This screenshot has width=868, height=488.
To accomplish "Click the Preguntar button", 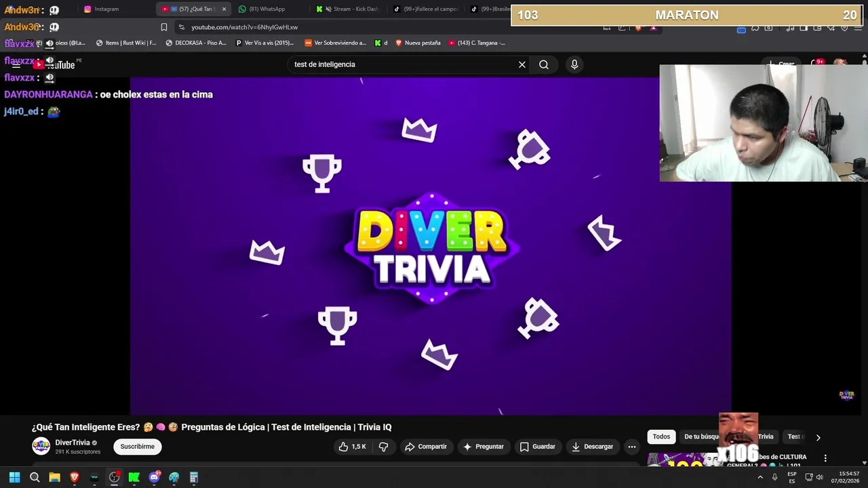I will tap(484, 447).
